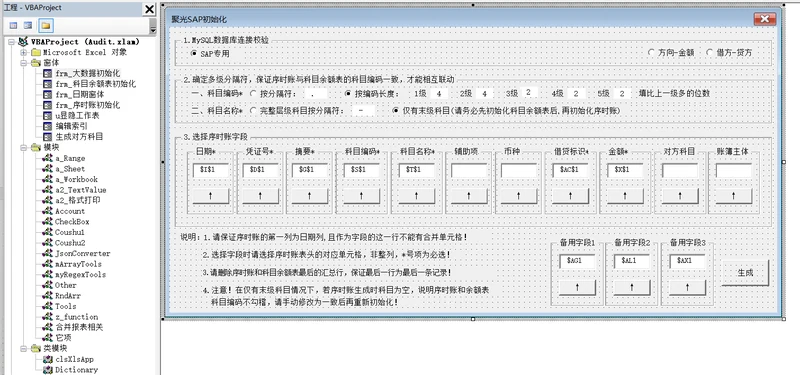Click the arrow button under 摘要*
800x375 pixels.
(x=310, y=195)
